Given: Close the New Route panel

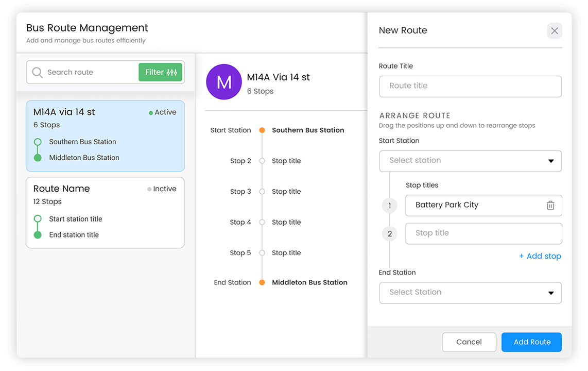Looking at the screenshot, I should [554, 31].
